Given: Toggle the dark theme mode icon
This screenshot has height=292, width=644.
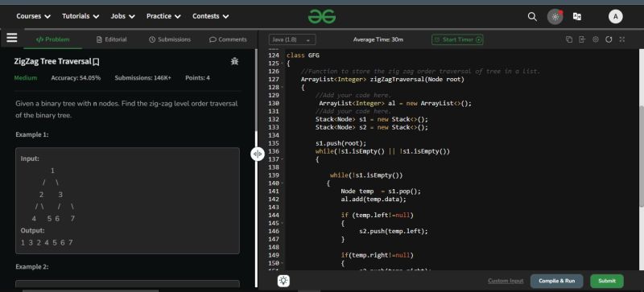Looking at the screenshot, I should click(555, 17).
